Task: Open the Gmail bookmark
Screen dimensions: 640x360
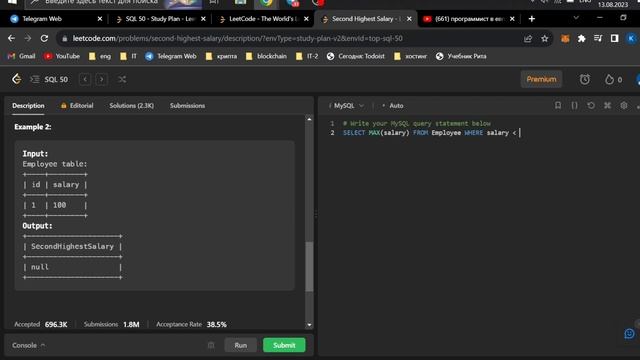Action: tap(22, 56)
